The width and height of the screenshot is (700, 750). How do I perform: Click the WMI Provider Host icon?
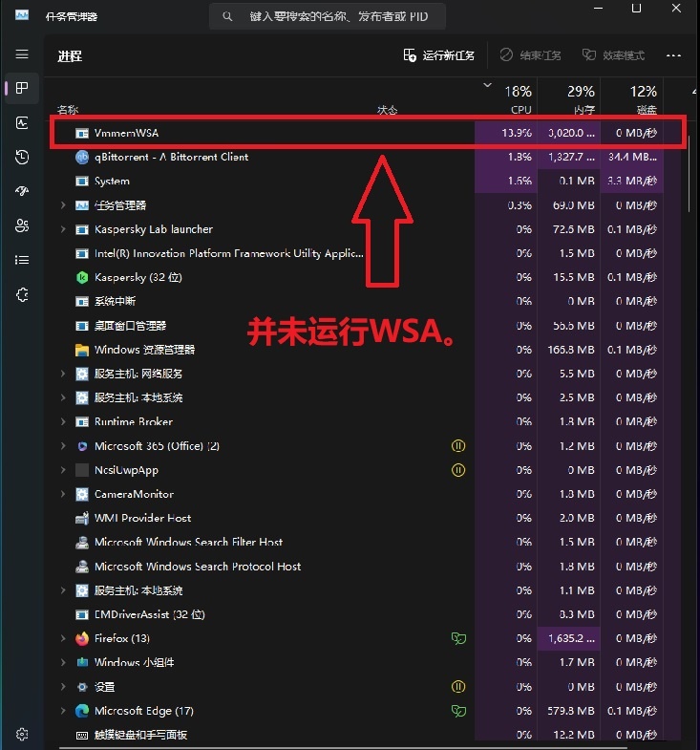tap(82, 518)
